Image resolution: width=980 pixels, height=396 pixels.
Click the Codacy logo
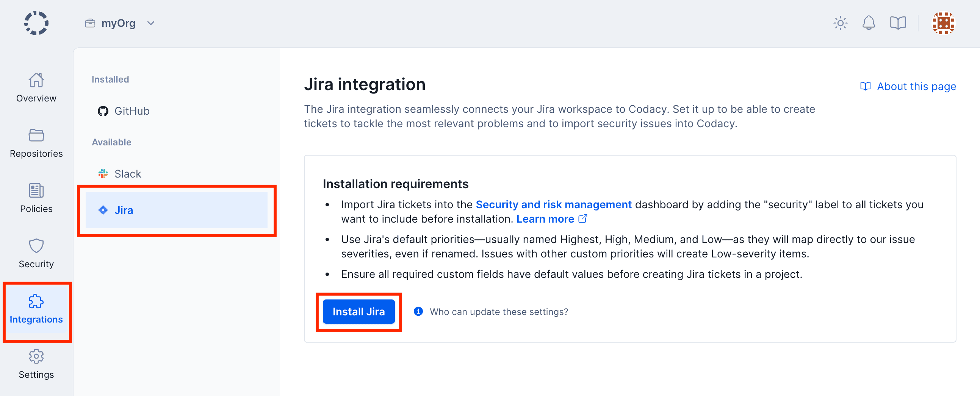click(x=36, y=23)
